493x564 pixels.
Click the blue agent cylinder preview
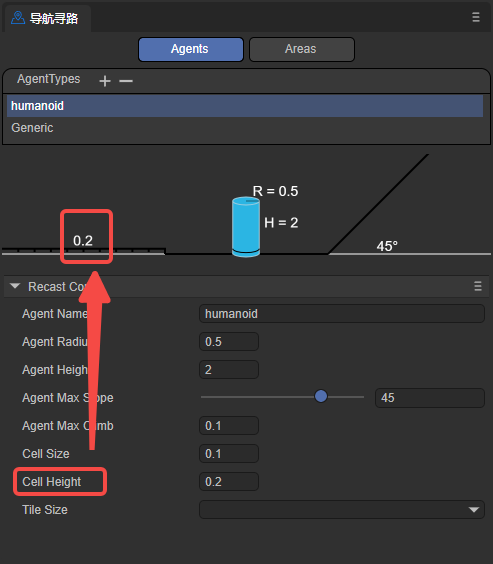pyautogui.click(x=246, y=227)
